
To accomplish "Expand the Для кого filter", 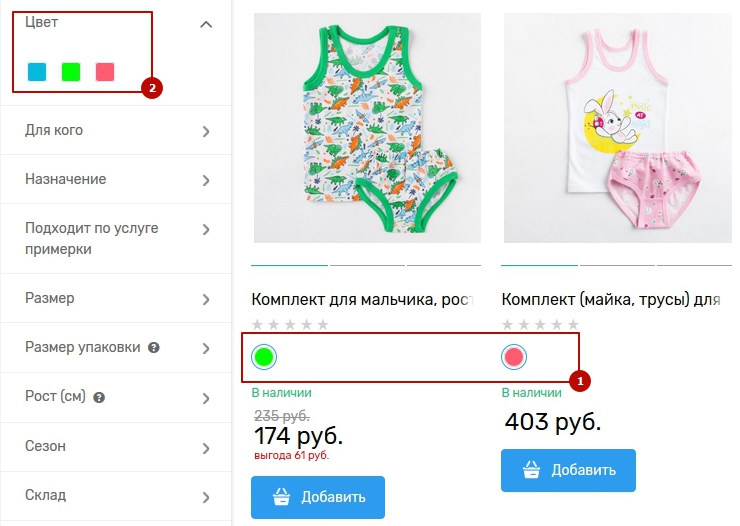I will point(206,131).
